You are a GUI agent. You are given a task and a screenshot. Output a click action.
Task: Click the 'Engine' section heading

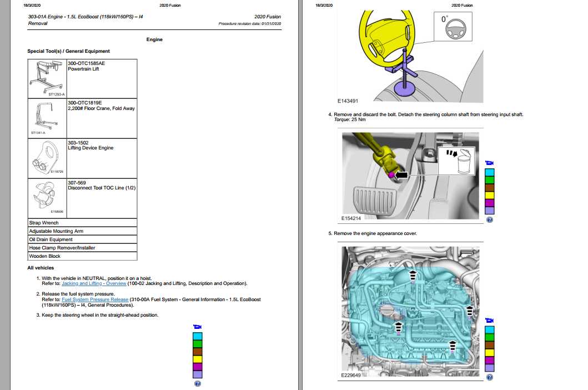tap(154, 39)
